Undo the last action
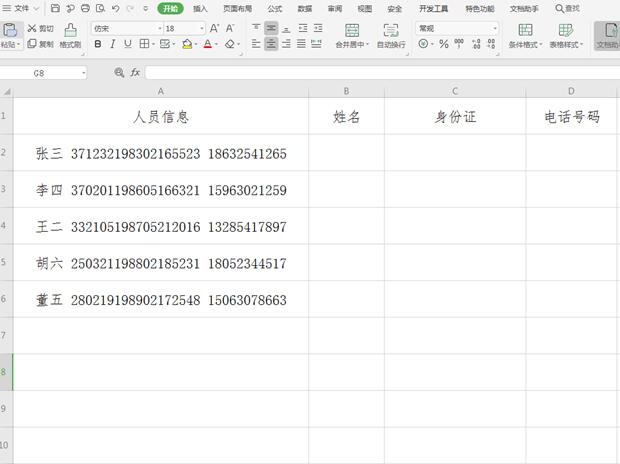This screenshot has width=620, height=464. pyautogui.click(x=115, y=8)
